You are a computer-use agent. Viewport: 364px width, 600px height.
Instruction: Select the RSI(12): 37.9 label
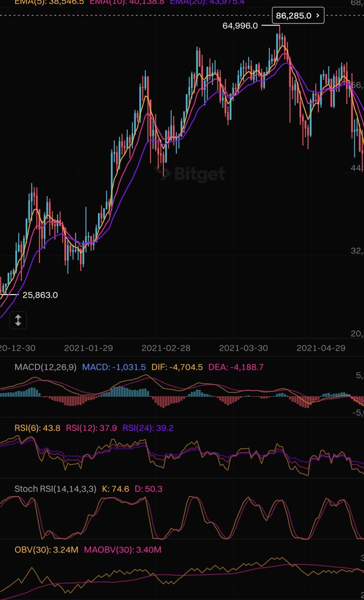pyautogui.click(x=91, y=428)
